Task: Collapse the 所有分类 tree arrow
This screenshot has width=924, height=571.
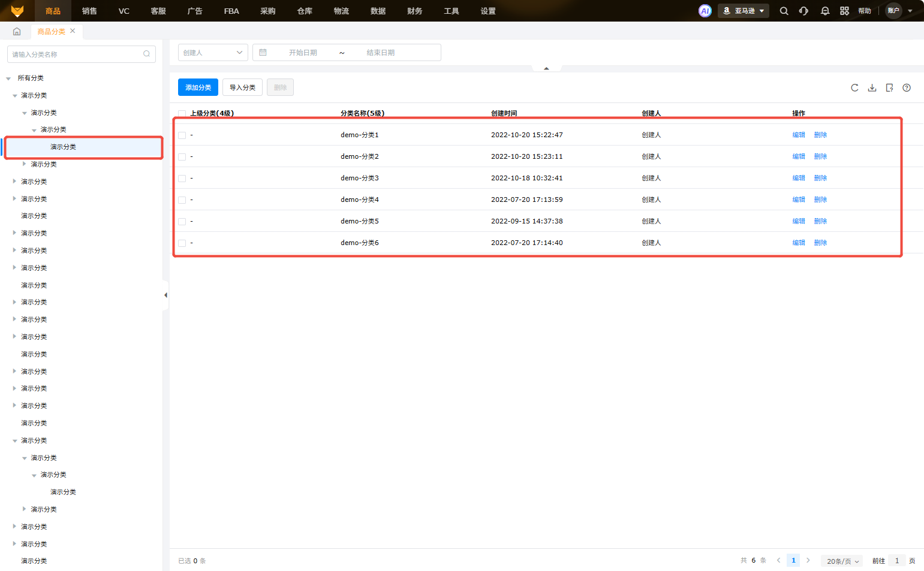Action: [x=8, y=78]
